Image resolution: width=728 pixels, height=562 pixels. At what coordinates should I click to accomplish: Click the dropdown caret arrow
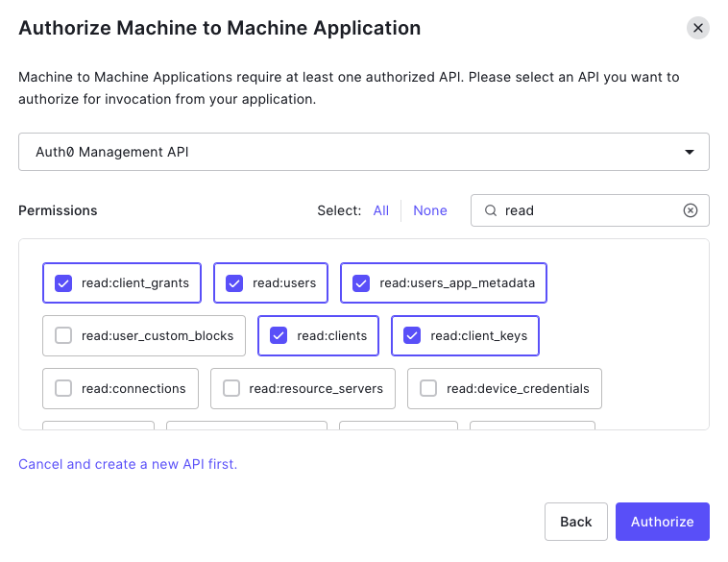[x=690, y=152]
